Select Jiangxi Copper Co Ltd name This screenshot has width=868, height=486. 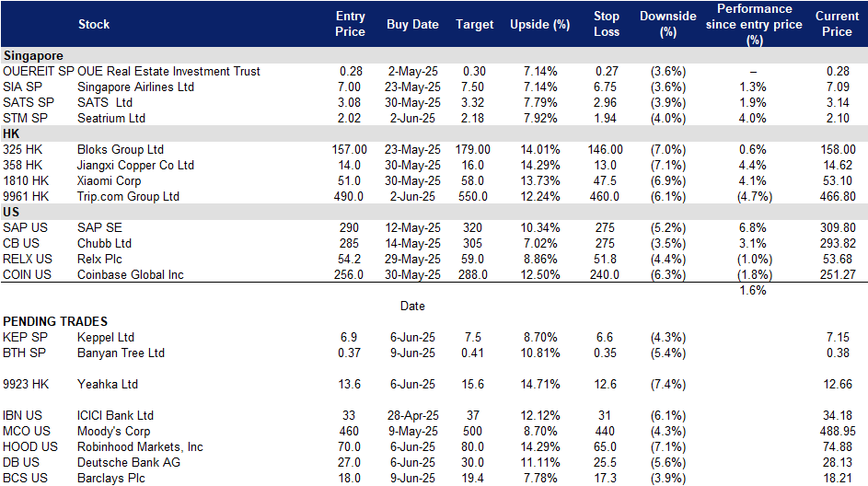point(135,165)
